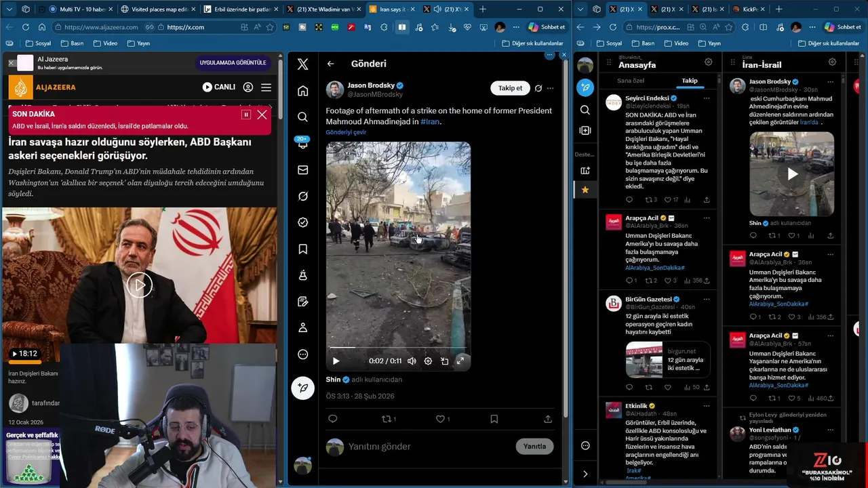Bookmark Jason Brodsky's post
The image size is (868, 488).
coord(494,419)
